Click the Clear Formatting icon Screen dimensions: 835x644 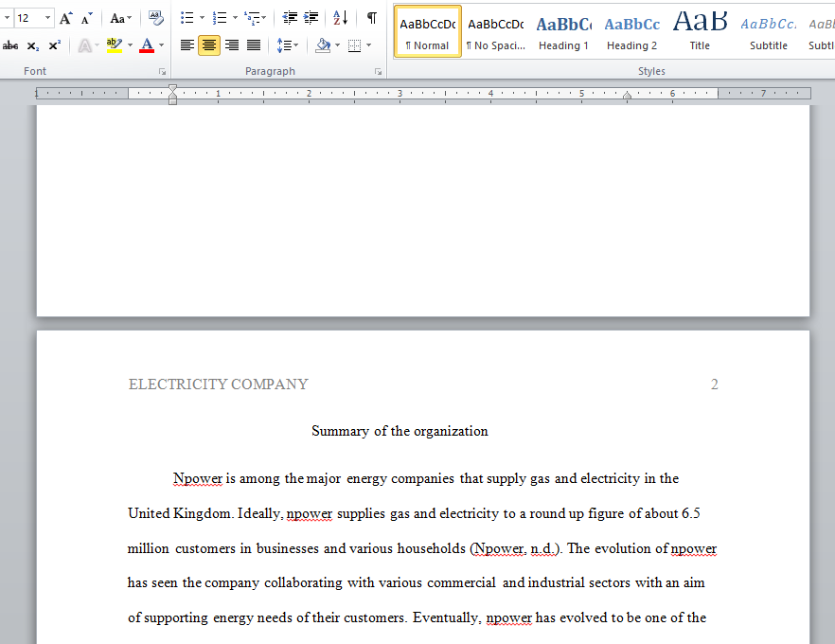(x=155, y=19)
